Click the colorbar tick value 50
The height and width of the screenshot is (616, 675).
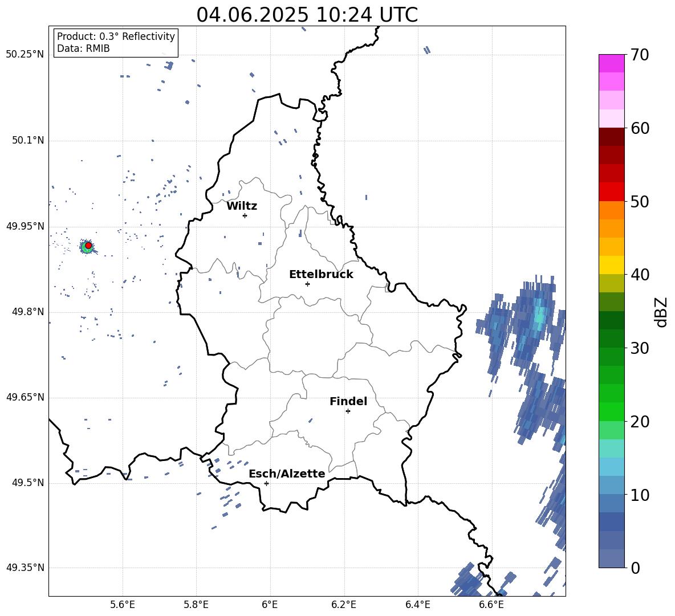(640, 202)
